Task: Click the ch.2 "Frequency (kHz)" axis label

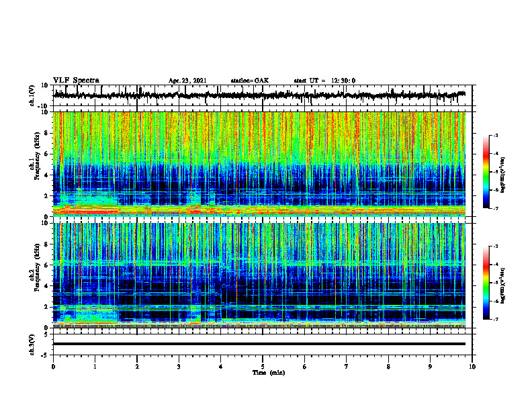Action: (x=37, y=267)
